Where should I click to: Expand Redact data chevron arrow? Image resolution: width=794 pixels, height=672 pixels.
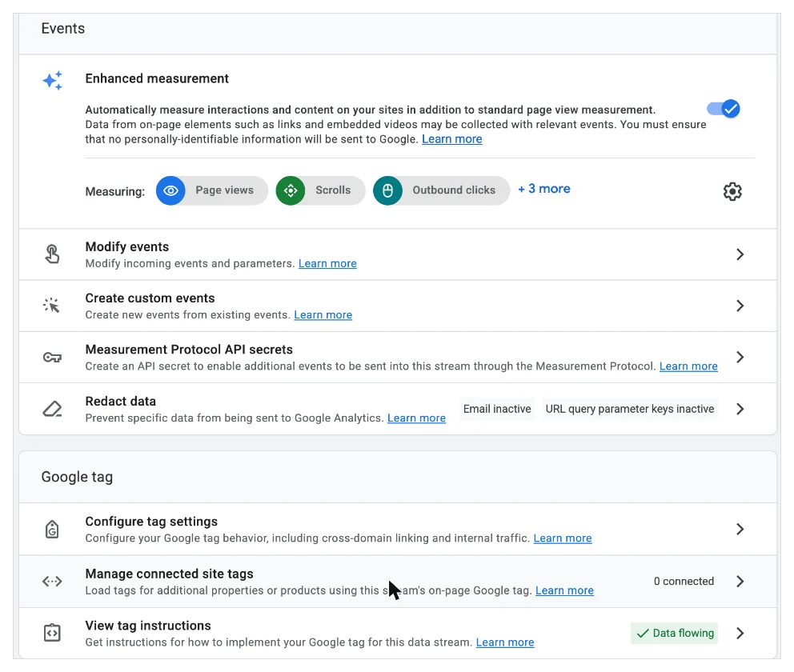tap(740, 409)
